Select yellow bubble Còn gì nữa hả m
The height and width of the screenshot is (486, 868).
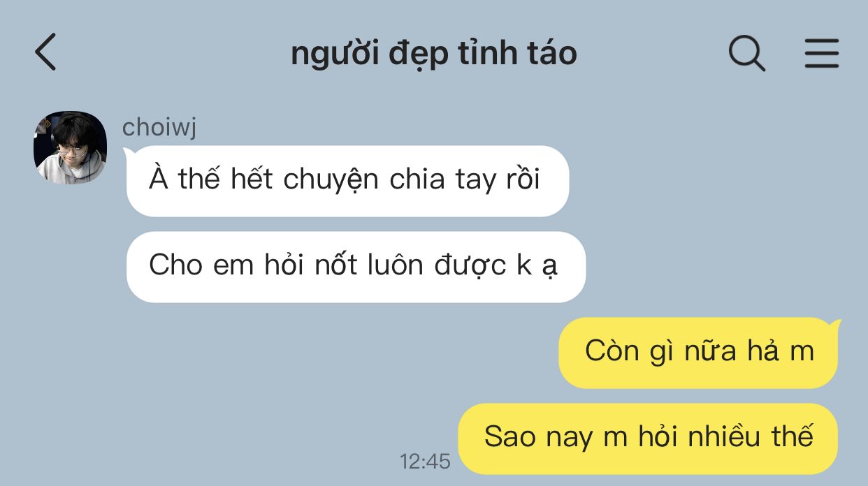click(x=698, y=352)
